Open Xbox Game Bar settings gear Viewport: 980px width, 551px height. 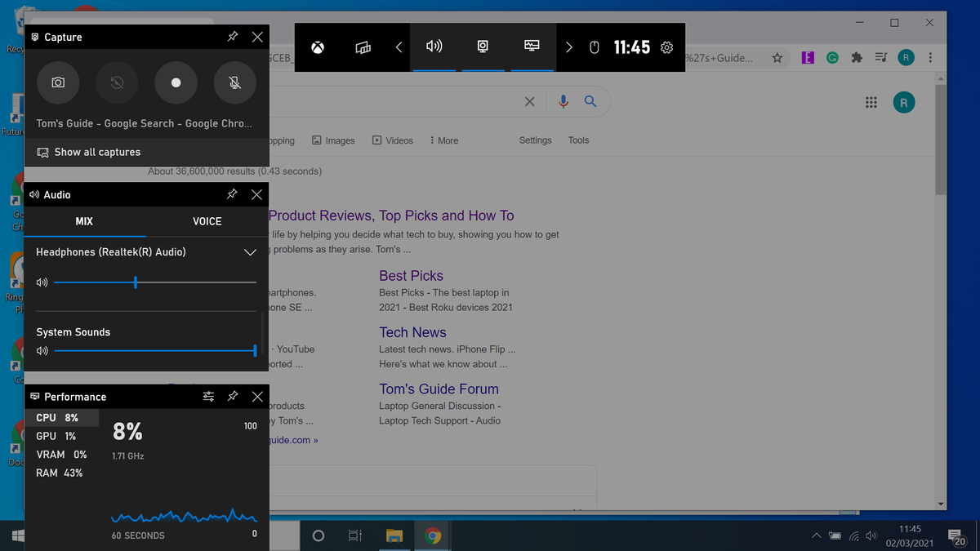point(665,47)
